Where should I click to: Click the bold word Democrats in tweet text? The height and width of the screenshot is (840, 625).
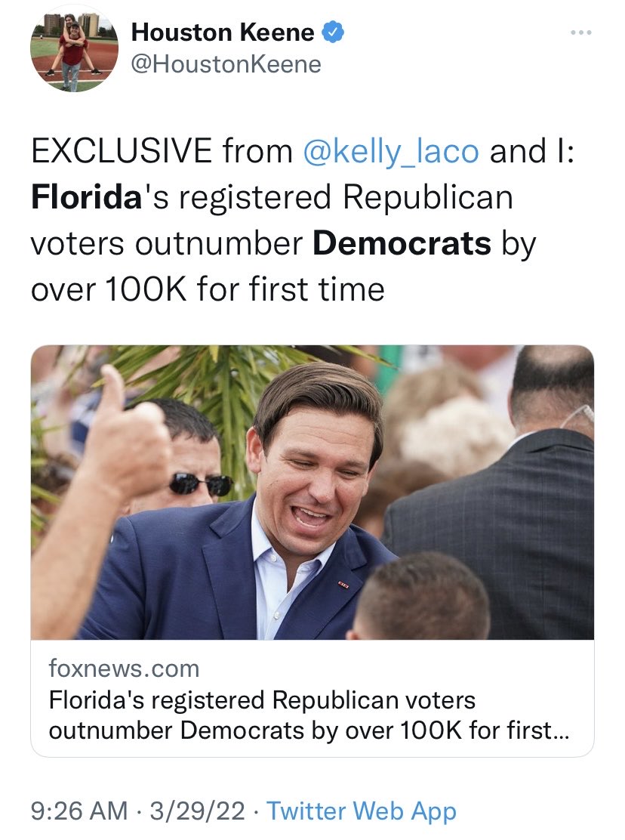pyautogui.click(x=402, y=243)
